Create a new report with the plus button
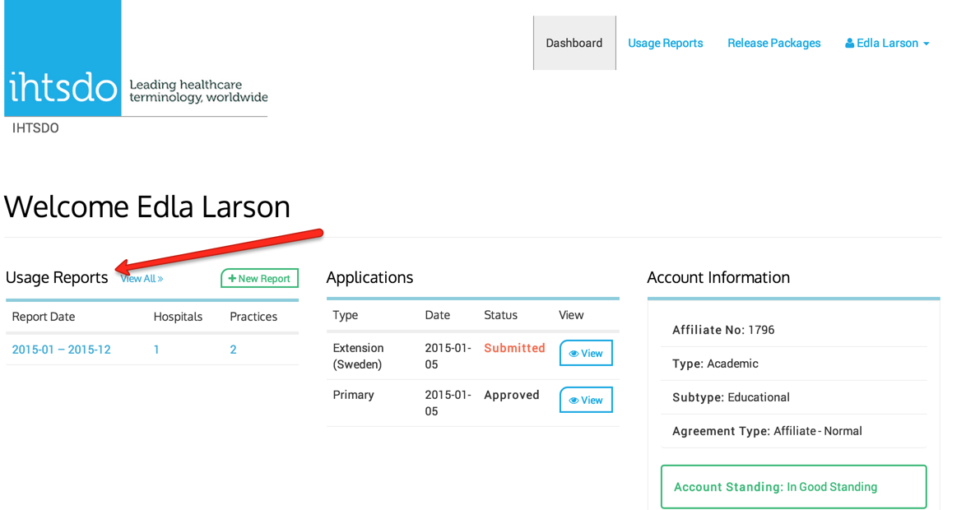980x510 pixels. (x=259, y=279)
